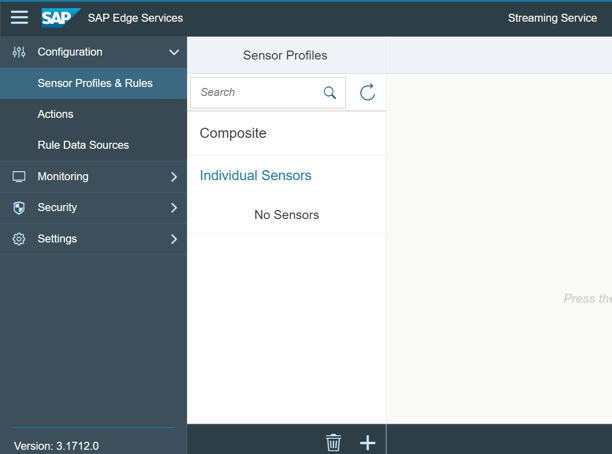The width and height of the screenshot is (612, 454).
Task: Click the Sensor Profiles panel header
Action: click(285, 55)
